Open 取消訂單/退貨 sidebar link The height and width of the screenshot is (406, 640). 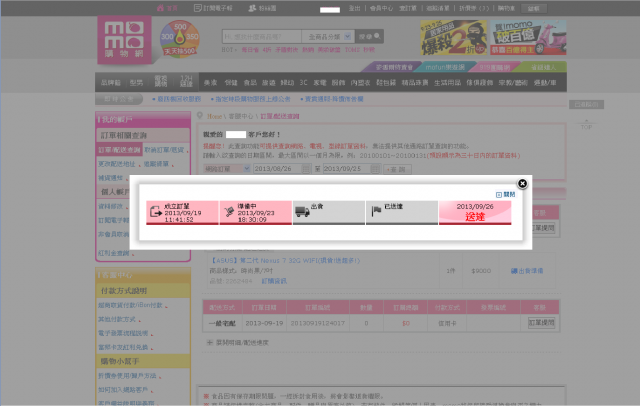click(164, 150)
